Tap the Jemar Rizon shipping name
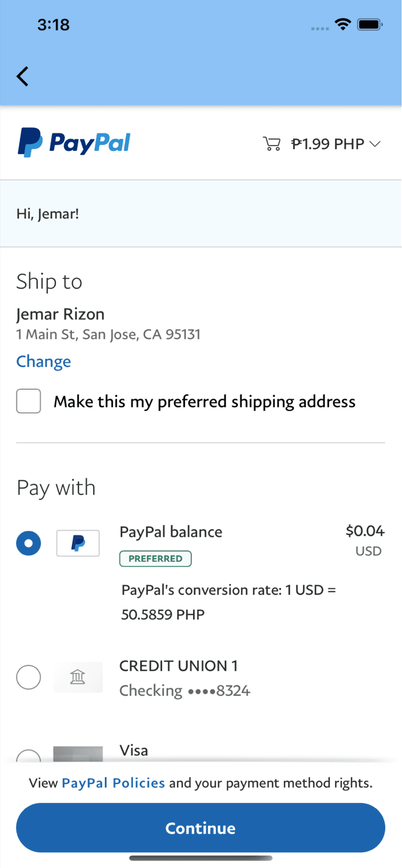 tap(60, 314)
